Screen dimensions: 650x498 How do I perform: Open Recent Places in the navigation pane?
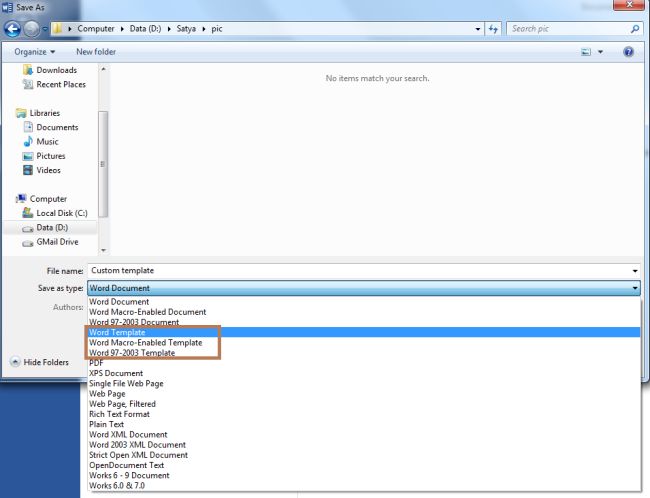[x=54, y=85]
